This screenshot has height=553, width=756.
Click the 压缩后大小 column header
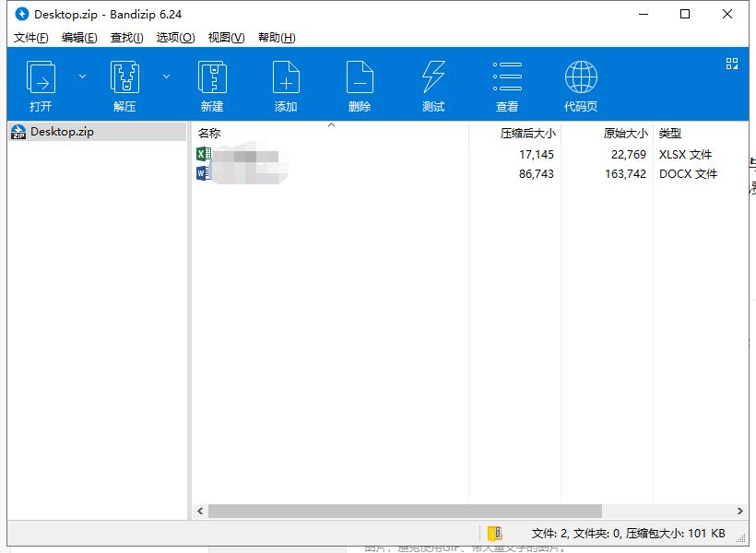coord(526,133)
